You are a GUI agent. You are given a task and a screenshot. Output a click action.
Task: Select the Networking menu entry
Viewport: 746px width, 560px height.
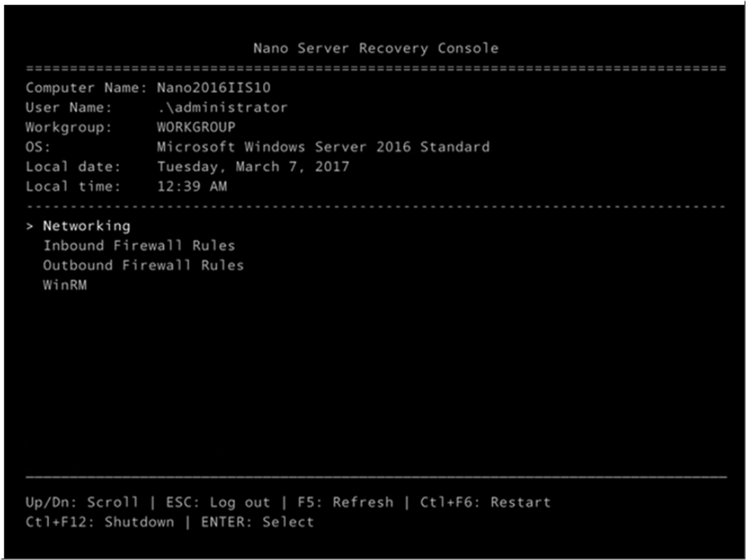(x=86, y=226)
